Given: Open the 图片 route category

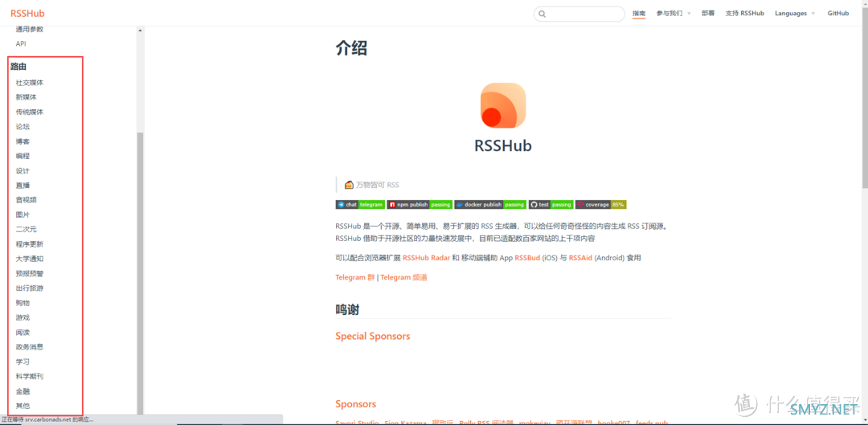Looking at the screenshot, I should coord(23,215).
